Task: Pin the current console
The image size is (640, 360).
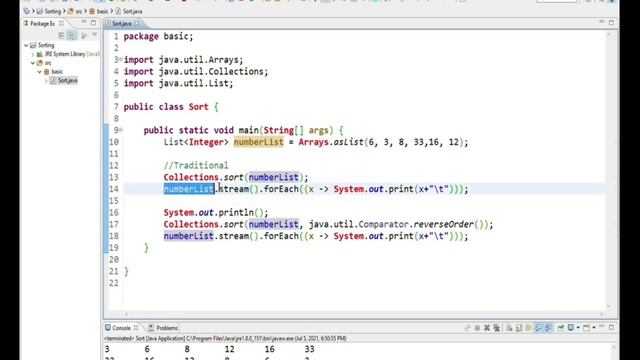Action: tap(561, 328)
